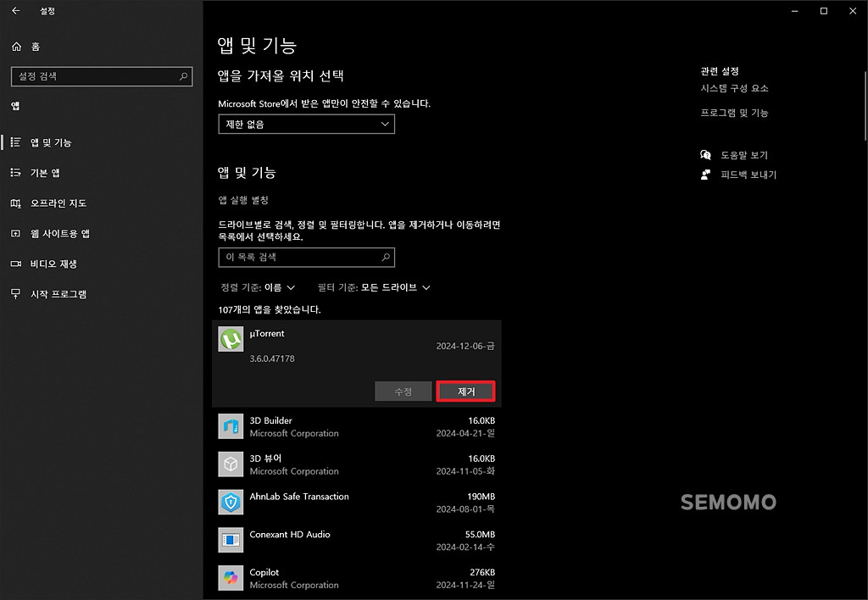This screenshot has height=600, width=868.
Task: Click the 3D Builder app icon
Action: pyautogui.click(x=231, y=426)
